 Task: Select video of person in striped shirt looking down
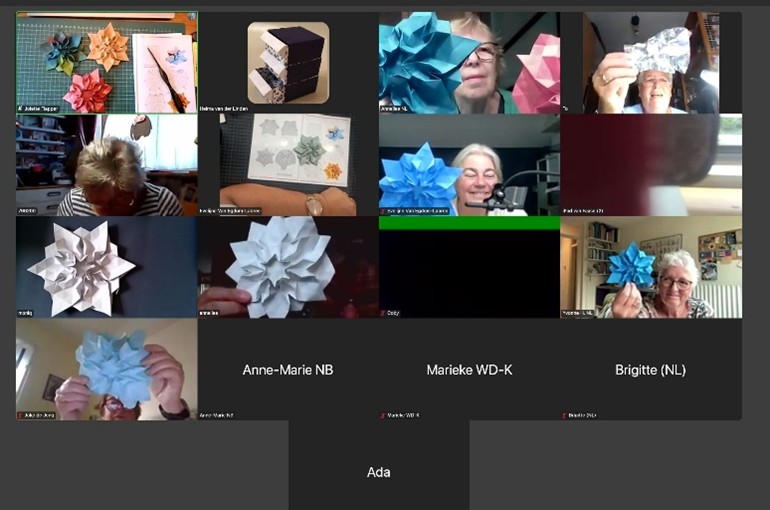pyautogui.click(x=107, y=165)
